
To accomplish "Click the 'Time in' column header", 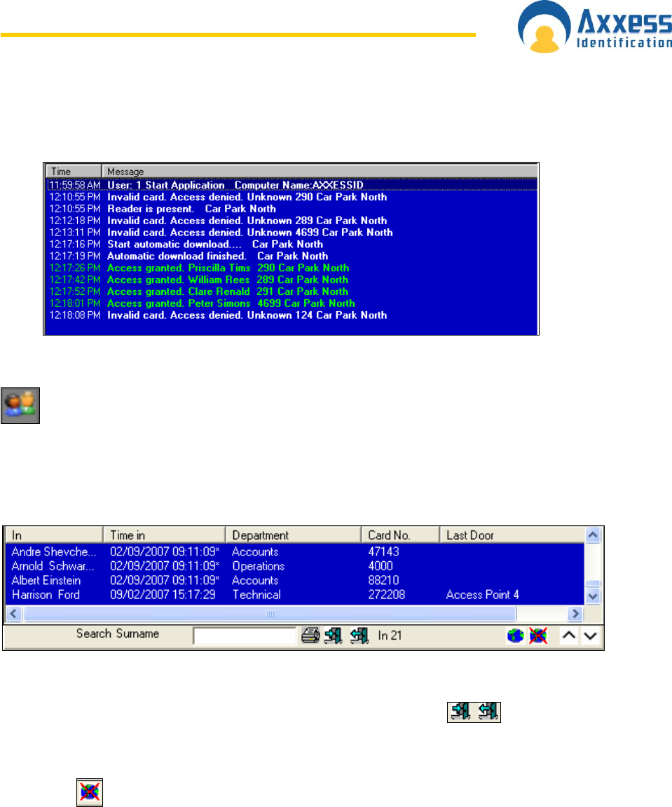I will [x=164, y=535].
